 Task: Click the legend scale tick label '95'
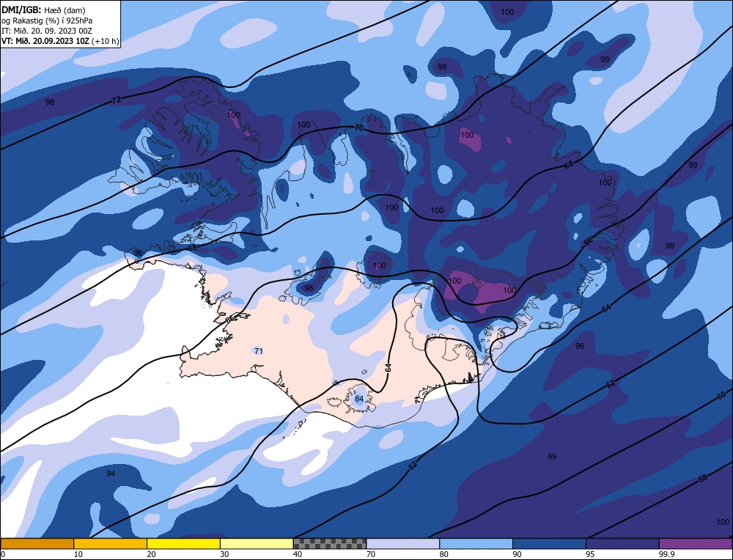(x=590, y=554)
